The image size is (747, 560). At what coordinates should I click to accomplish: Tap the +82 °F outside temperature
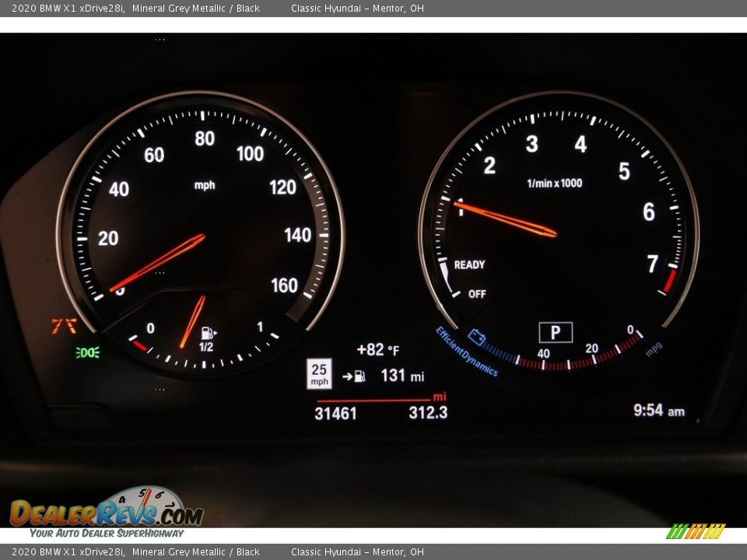pyautogui.click(x=377, y=350)
